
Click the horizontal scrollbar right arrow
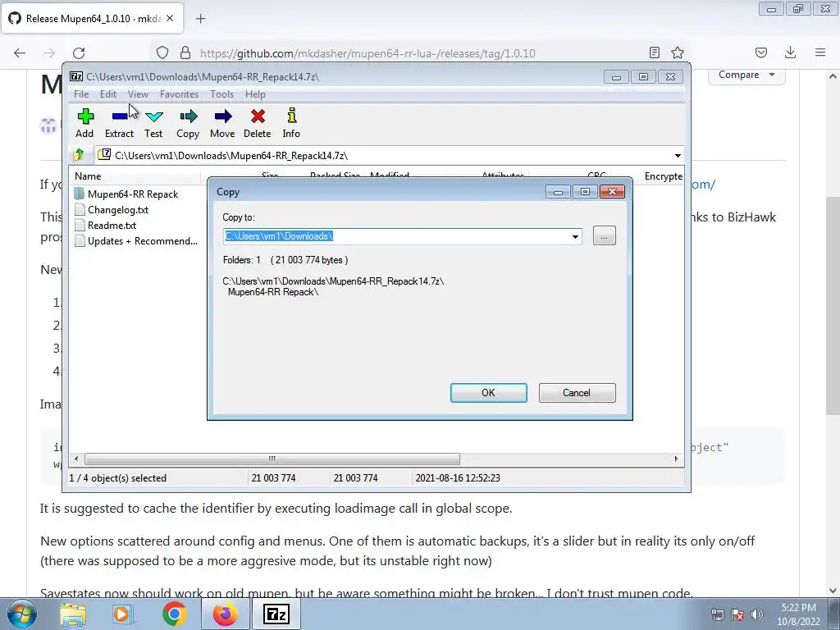[x=676, y=459]
